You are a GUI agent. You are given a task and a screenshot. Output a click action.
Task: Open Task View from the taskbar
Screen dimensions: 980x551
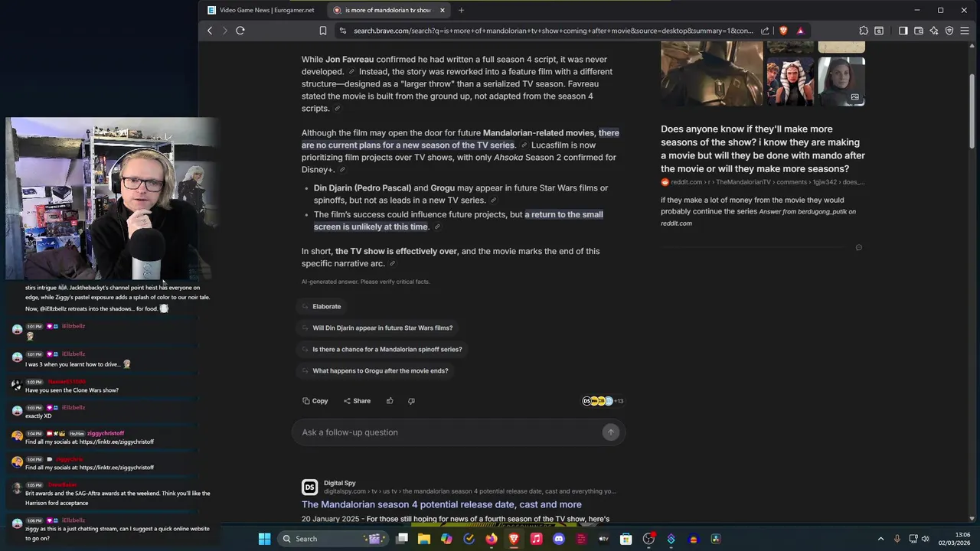(402, 539)
